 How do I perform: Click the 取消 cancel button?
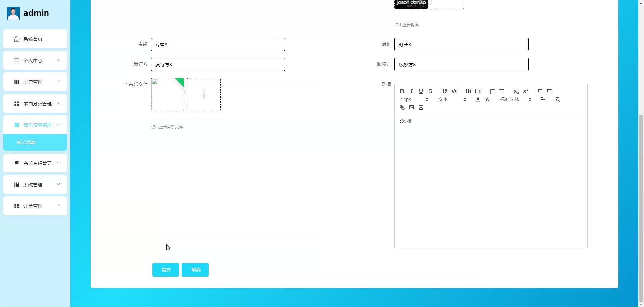(x=195, y=270)
